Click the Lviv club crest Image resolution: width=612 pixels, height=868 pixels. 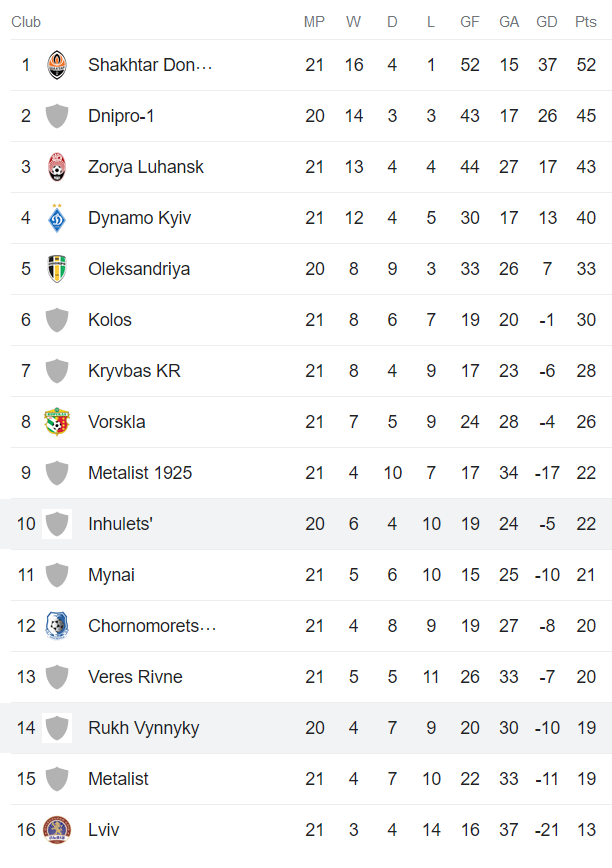57,830
